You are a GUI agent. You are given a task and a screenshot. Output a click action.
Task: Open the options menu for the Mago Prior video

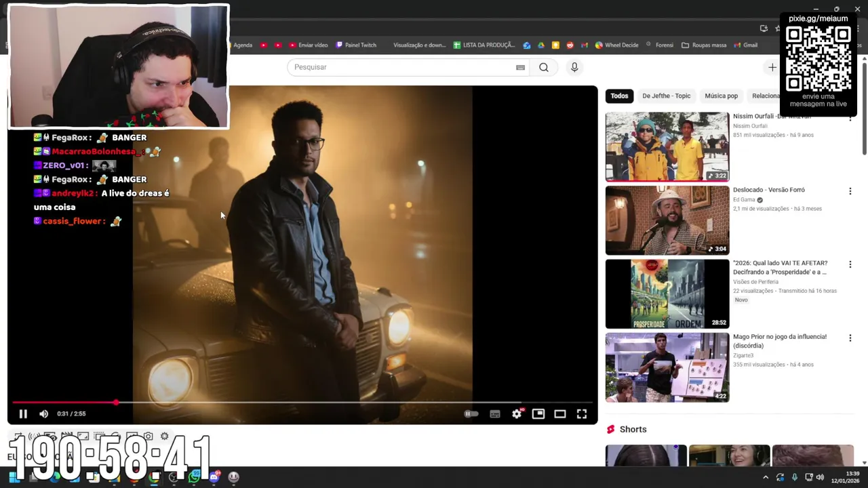pyautogui.click(x=850, y=338)
